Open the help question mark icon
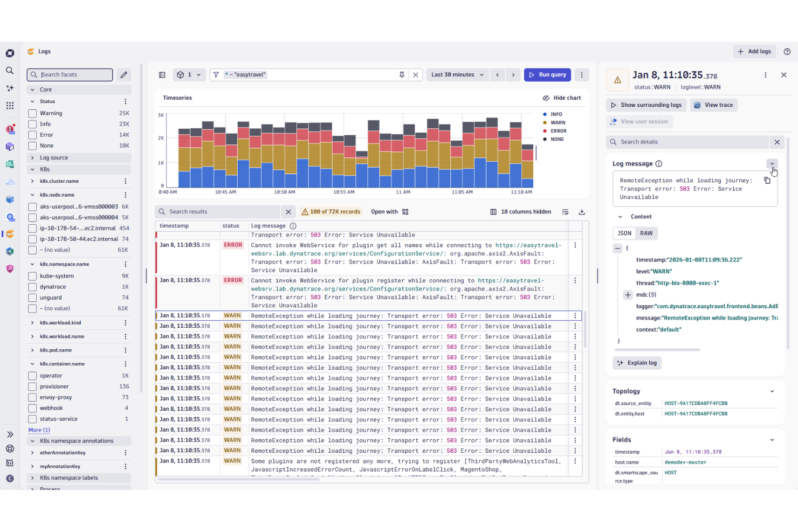Viewport: 798px width, 532px height. pyautogui.click(x=788, y=51)
